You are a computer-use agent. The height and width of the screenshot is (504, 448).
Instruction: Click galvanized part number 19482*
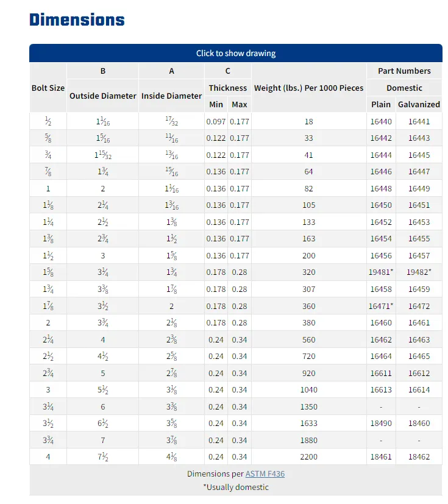tap(419, 272)
